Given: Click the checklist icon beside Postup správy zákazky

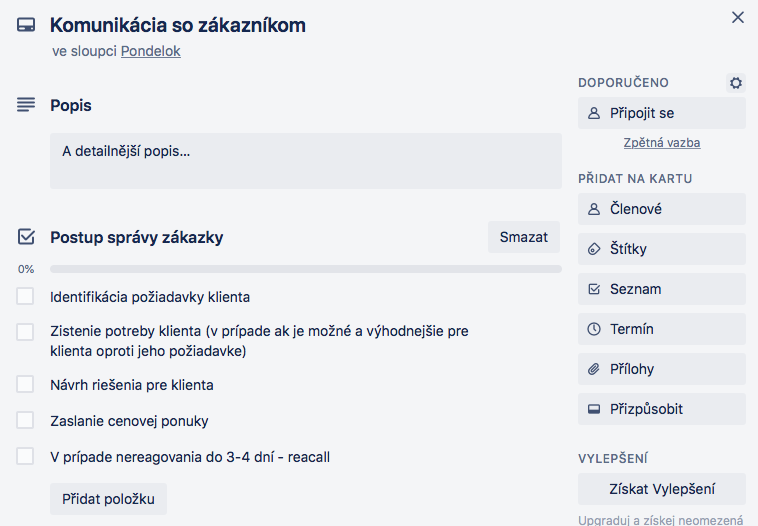Looking at the screenshot, I should click(x=26, y=237).
